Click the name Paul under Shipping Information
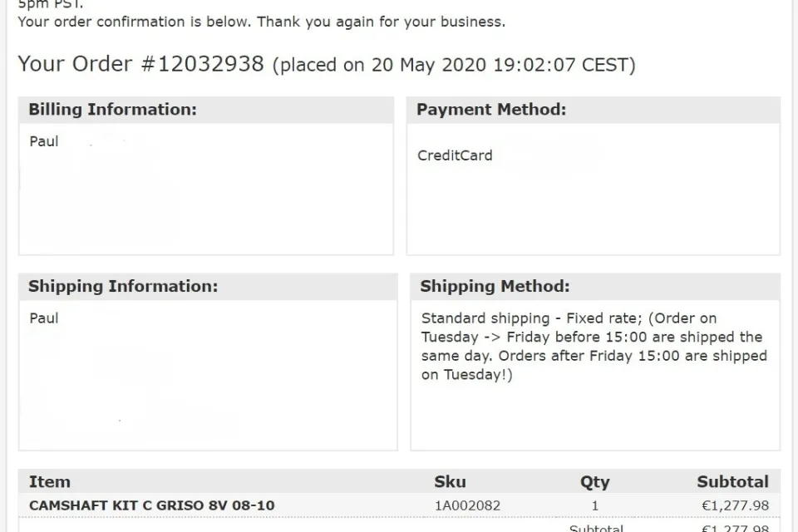 pos(44,318)
